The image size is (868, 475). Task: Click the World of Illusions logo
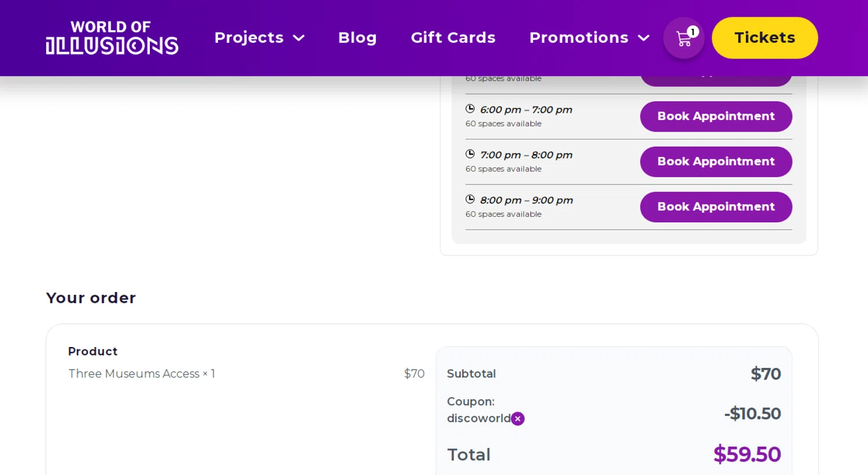coord(112,38)
